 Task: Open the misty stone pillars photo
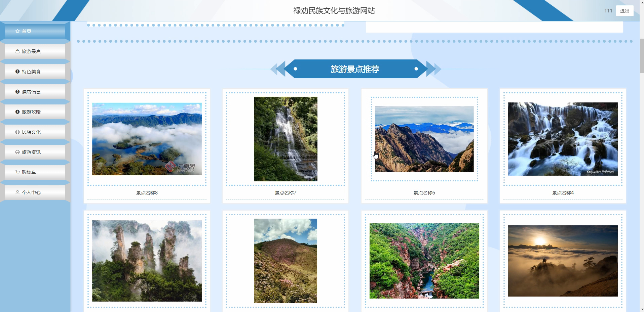click(x=147, y=261)
